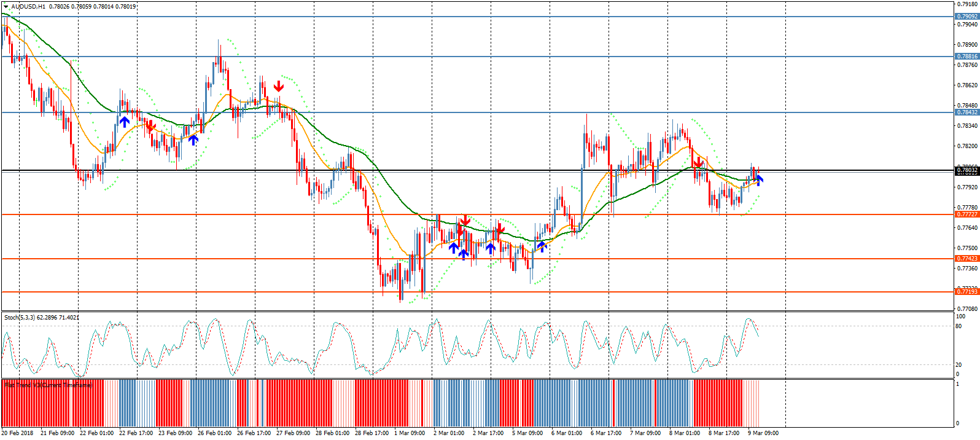Select the 0.78816 blue price level label

(966, 57)
